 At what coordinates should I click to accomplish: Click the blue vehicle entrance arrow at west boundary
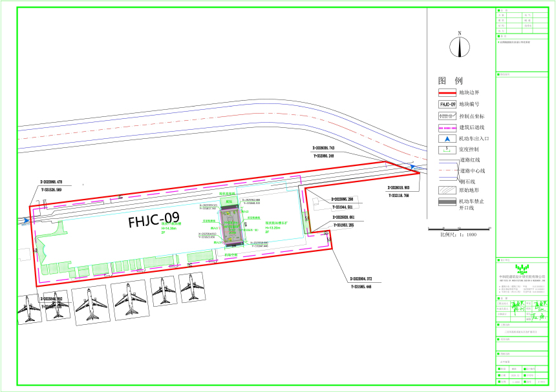[26, 221]
